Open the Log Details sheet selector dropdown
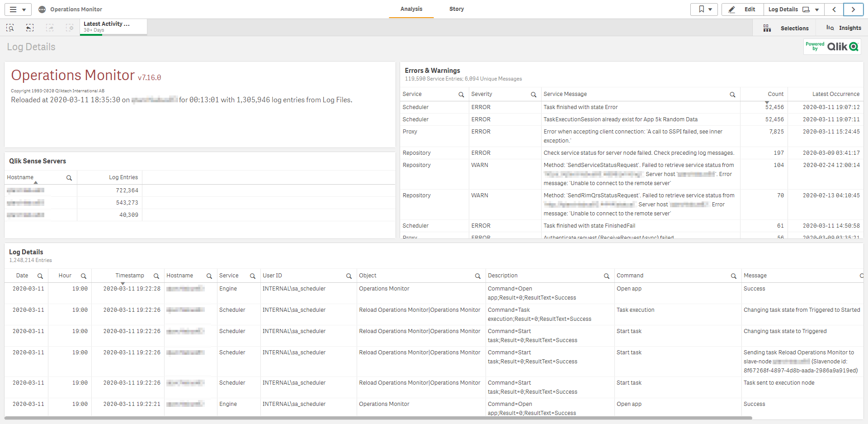 pos(794,10)
